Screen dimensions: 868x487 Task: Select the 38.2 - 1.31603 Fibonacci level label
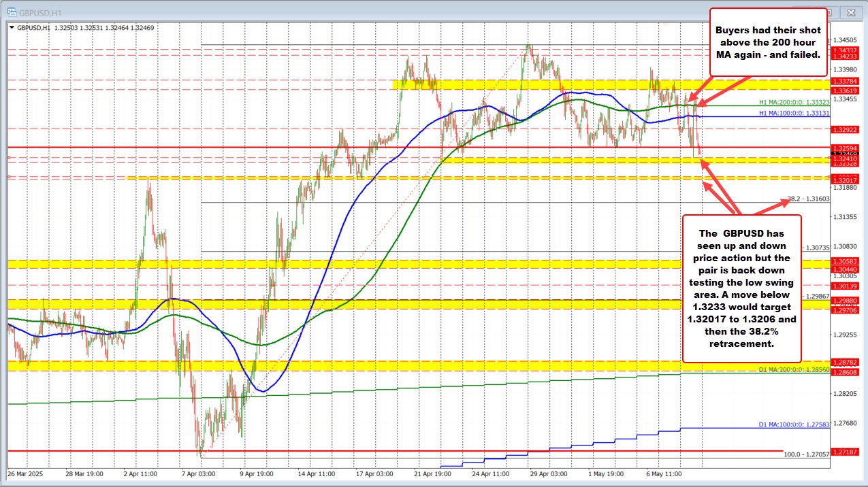pos(809,199)
